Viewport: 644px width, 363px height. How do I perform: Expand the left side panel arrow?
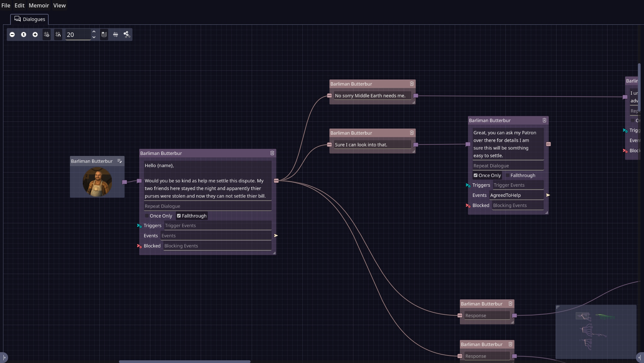pos(4,357)
